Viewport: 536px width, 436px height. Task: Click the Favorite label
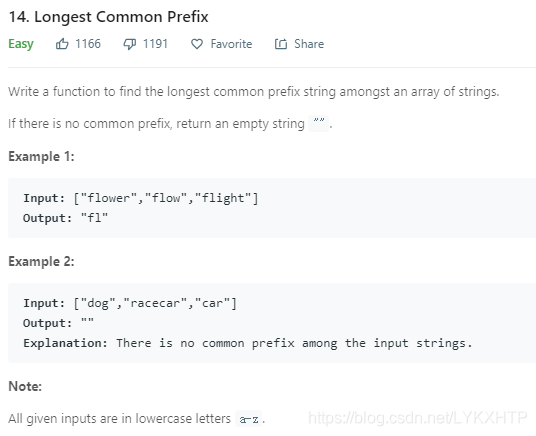pyautogui.click(x=231, y=44)
